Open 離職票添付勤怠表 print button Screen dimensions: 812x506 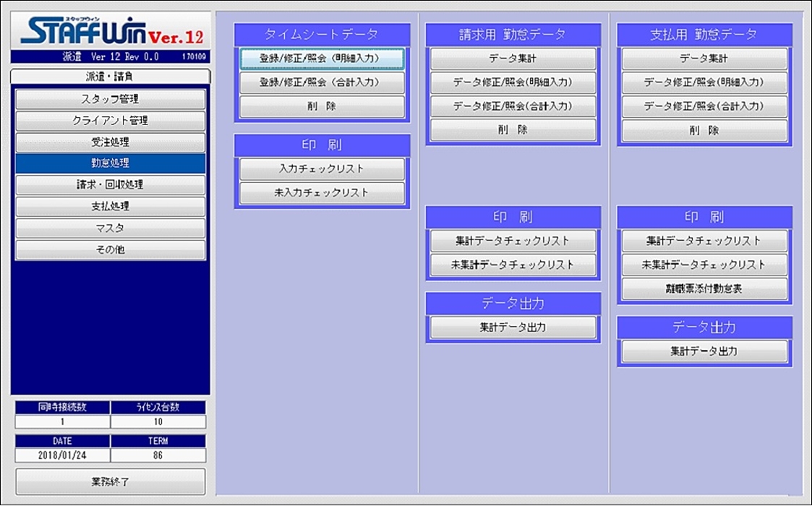[705, 289]
